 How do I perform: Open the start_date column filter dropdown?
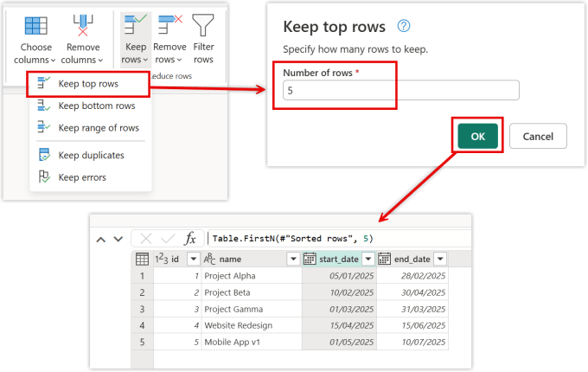(368, 259)
